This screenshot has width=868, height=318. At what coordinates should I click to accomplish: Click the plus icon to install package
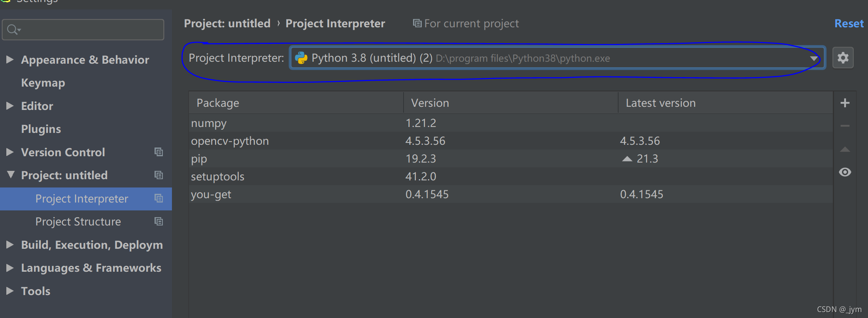click(845, 103)
